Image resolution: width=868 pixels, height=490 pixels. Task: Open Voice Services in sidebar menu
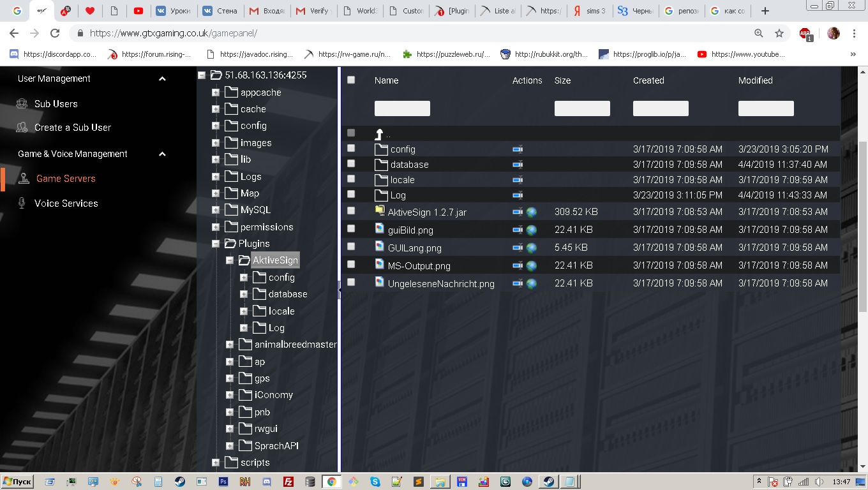[66, 204]
